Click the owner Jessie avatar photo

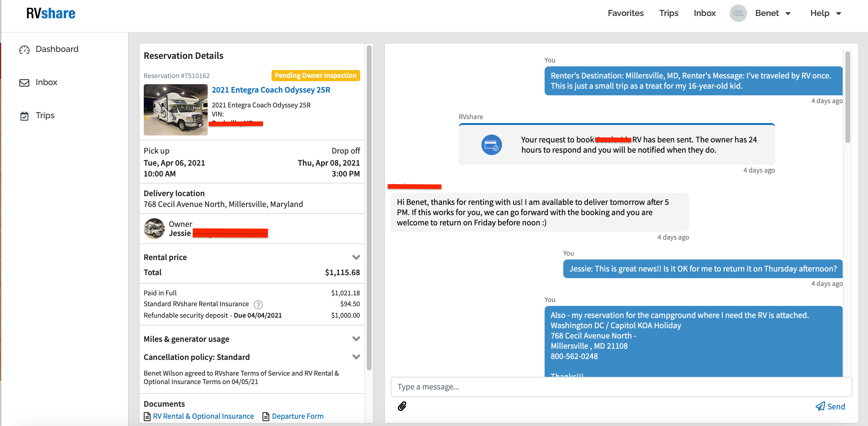click(x=154, y=229)
